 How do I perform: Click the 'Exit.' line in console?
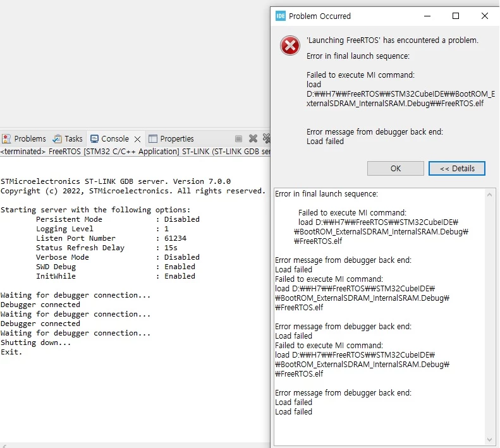pyautogui.click(x=11, y=352)
